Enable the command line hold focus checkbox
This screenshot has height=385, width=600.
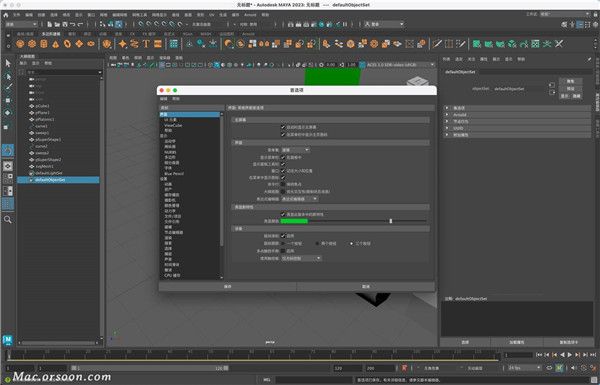tap(283, 184)
